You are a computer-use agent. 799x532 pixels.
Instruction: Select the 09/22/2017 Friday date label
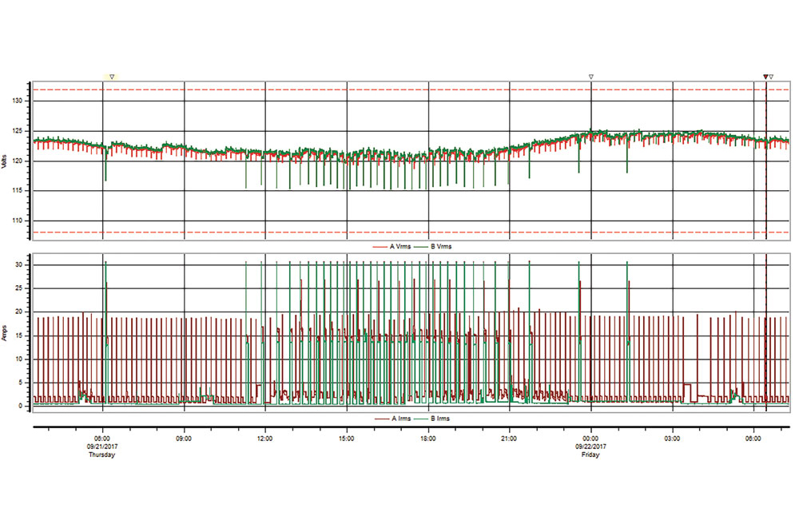(590, 451)
